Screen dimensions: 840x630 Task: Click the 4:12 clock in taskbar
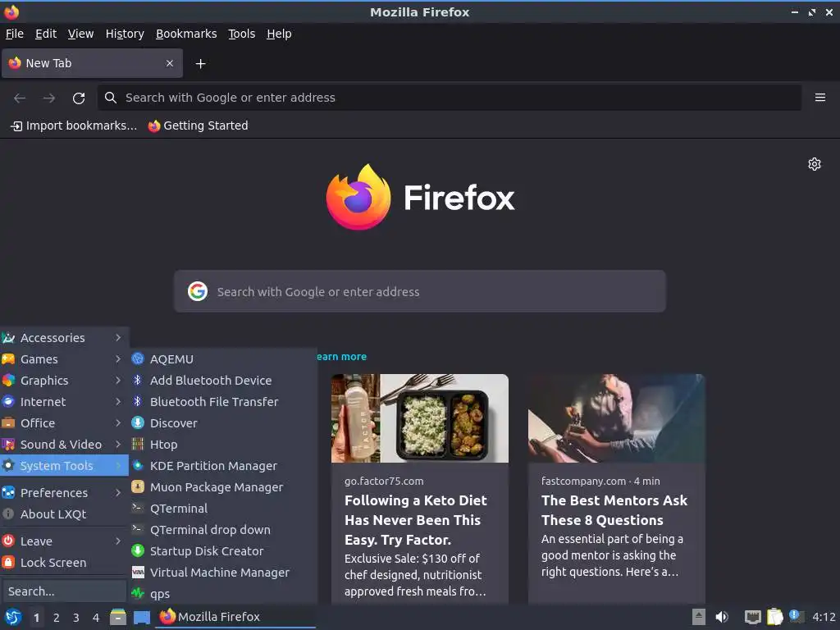click(x=824, y=617)
